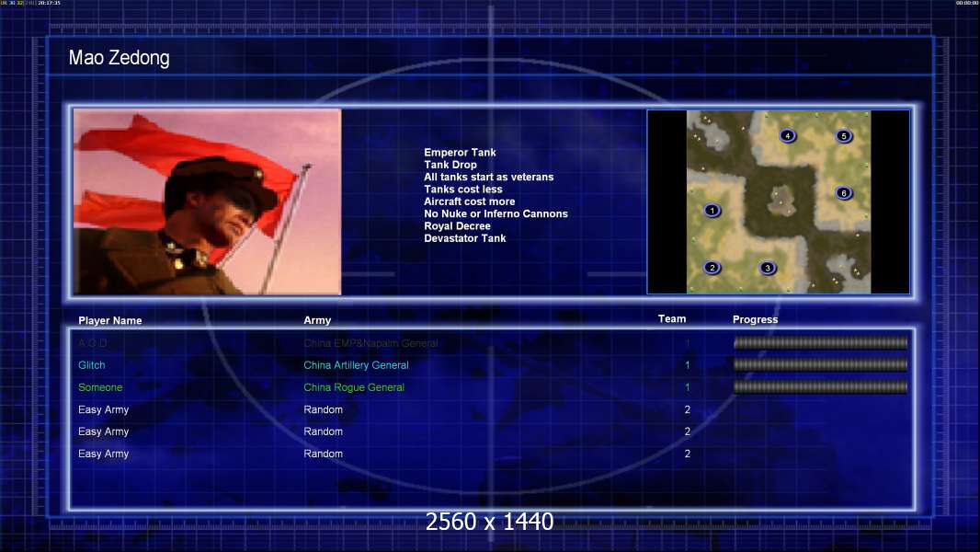
Task: Click start position 3 on the minimap
Action: point(768,268)
